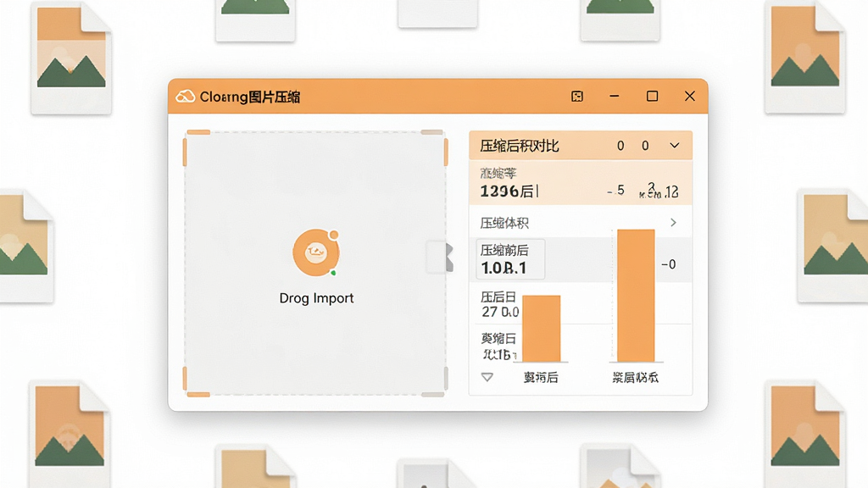Minimize the image compression window
868x488 pixels.
[x=614, y=97]
